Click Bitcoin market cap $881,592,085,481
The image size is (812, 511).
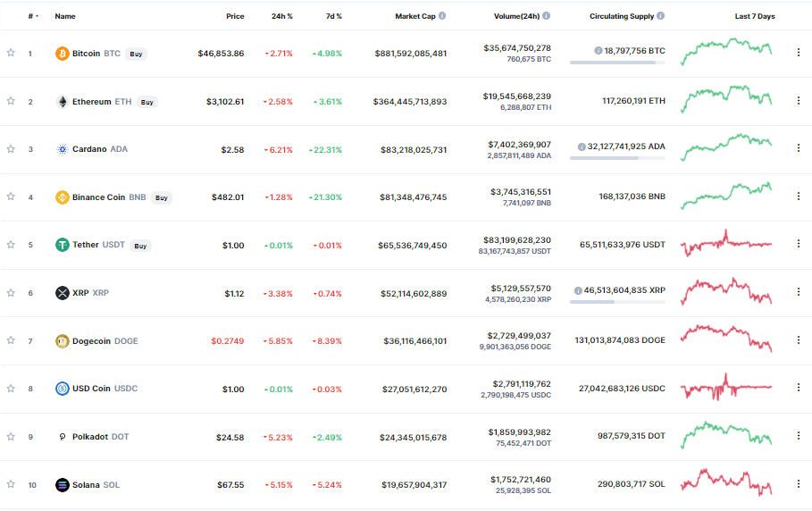(411, 54)
